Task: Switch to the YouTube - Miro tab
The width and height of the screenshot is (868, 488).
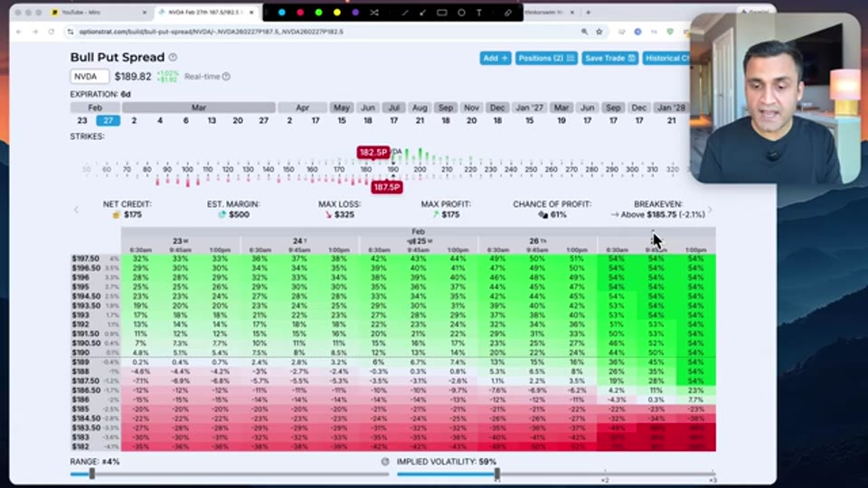Action: click(x=97, y=12)
